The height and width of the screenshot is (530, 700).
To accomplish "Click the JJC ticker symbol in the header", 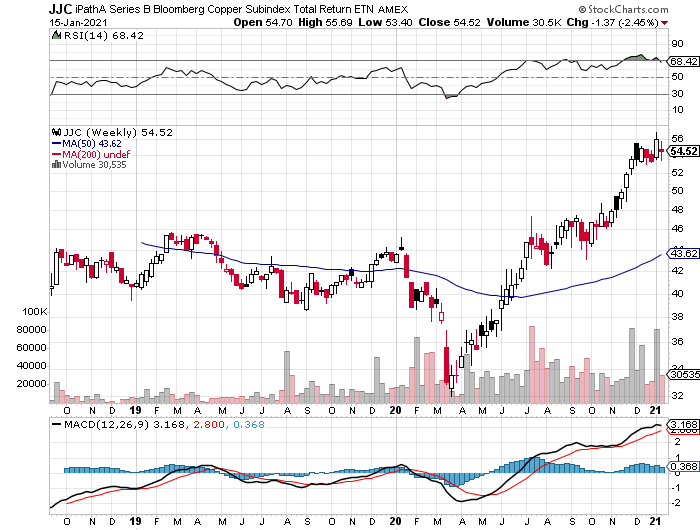I will click(x=60, y=8).
